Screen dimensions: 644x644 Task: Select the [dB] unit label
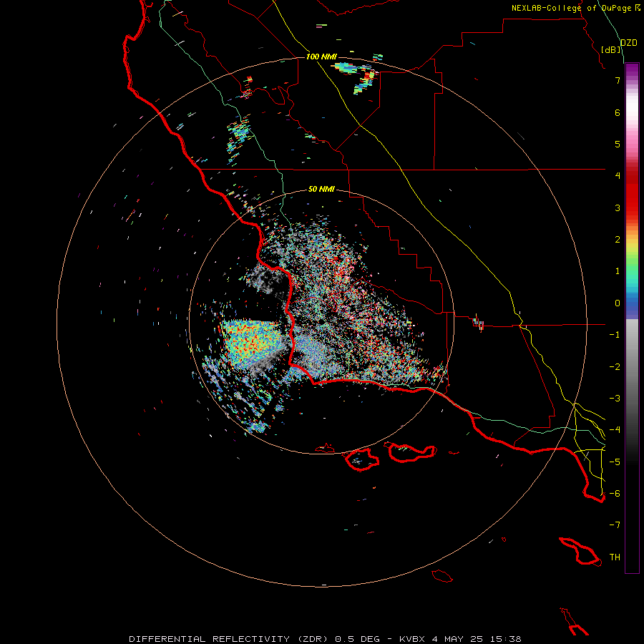pos(611,50)
